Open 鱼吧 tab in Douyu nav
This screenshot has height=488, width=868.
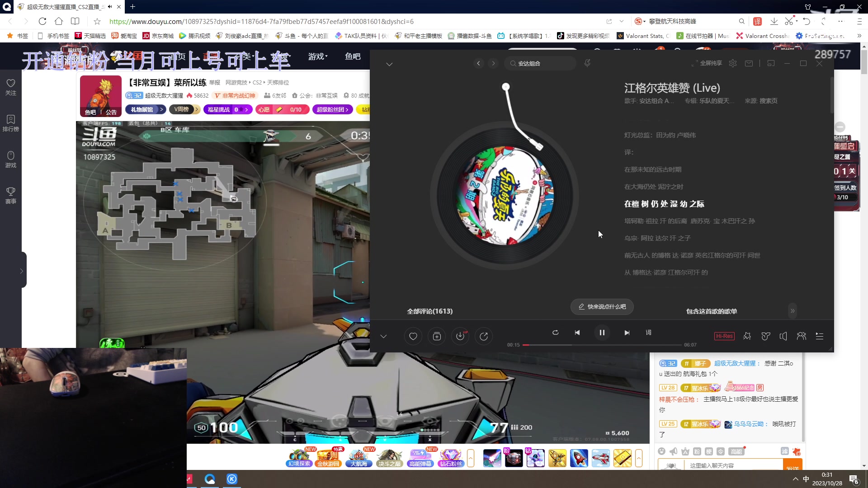353,56
